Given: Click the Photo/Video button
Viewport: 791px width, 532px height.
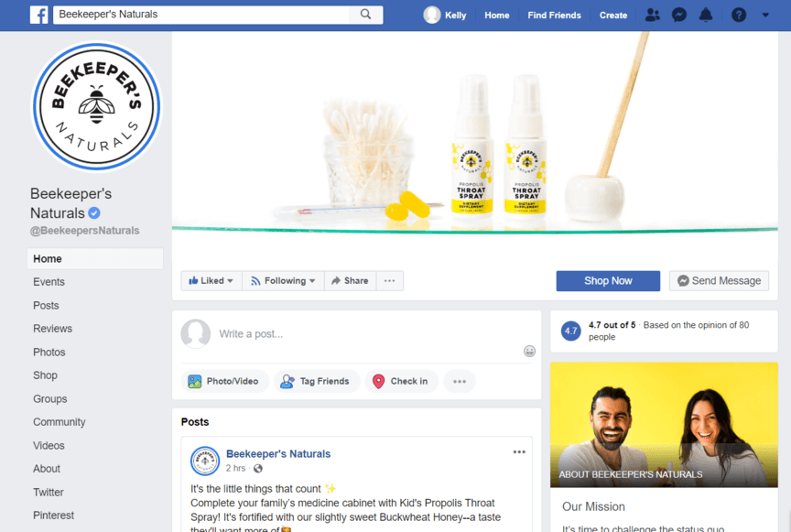Looking at the screenshot, I should click(224, 381).
